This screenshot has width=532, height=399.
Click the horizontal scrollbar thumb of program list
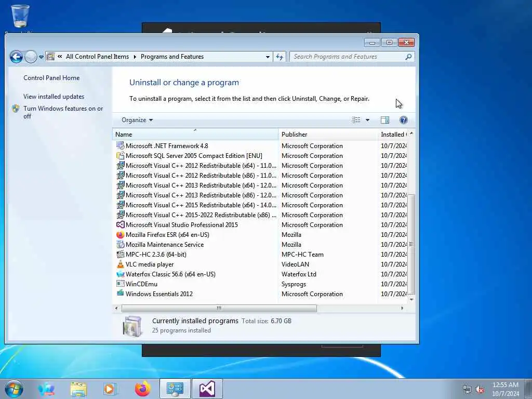point(219,308)
